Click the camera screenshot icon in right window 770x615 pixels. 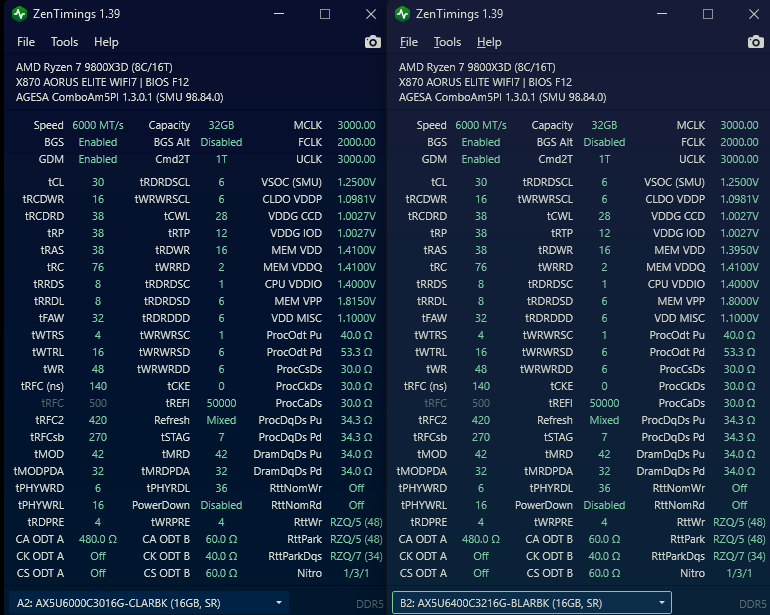point(756,42)
